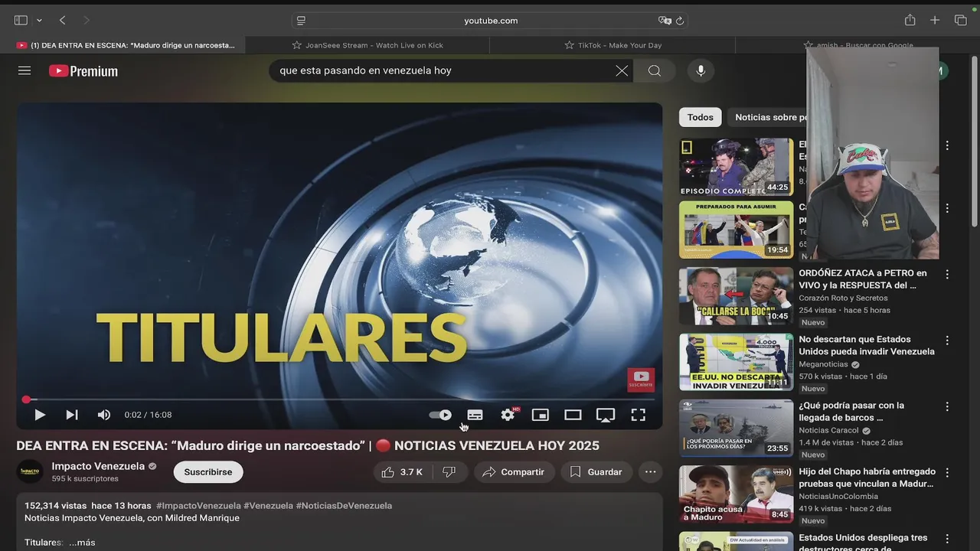The width and height of the screenshot is (980, 551).
Task: Open Hijo del Chapo 8:45 thumbnail
Action: click(736, 495)
